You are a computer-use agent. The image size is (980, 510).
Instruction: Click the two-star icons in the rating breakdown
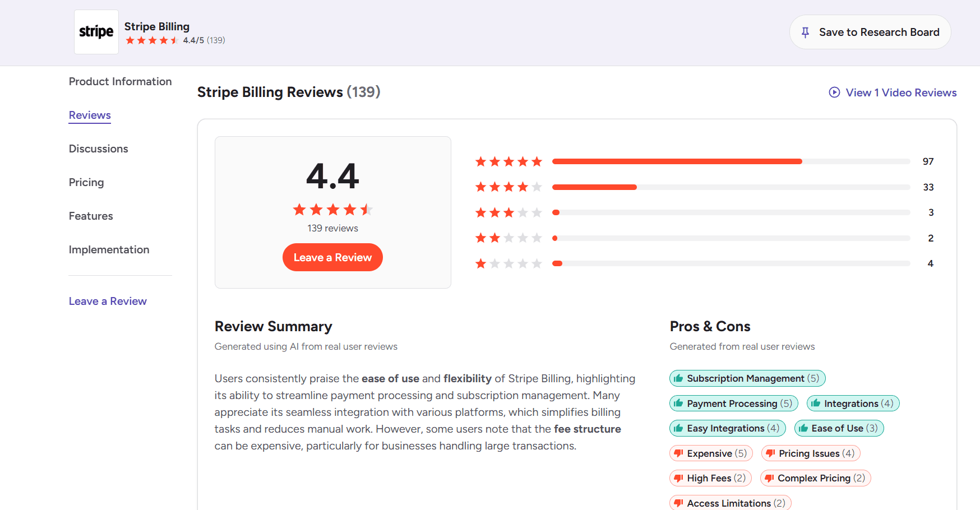(509, 238)
